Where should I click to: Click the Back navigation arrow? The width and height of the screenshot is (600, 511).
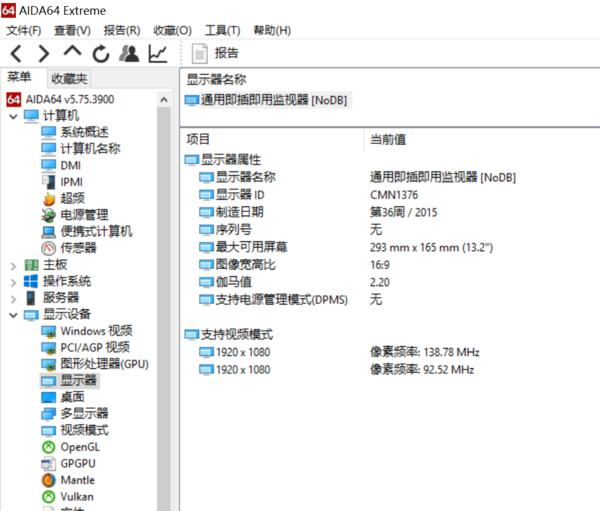point(16,53)
